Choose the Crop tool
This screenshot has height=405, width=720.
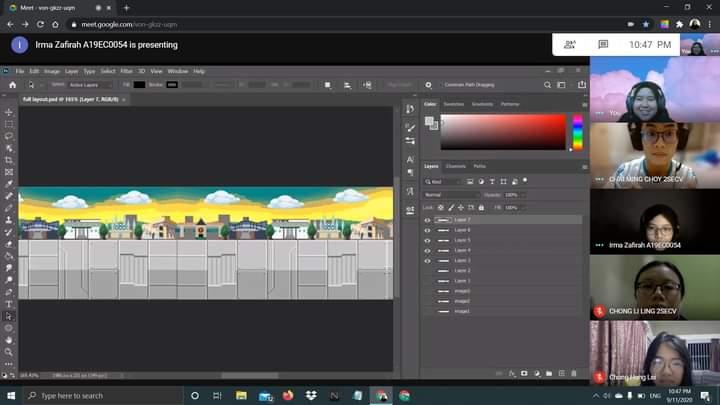9,160
